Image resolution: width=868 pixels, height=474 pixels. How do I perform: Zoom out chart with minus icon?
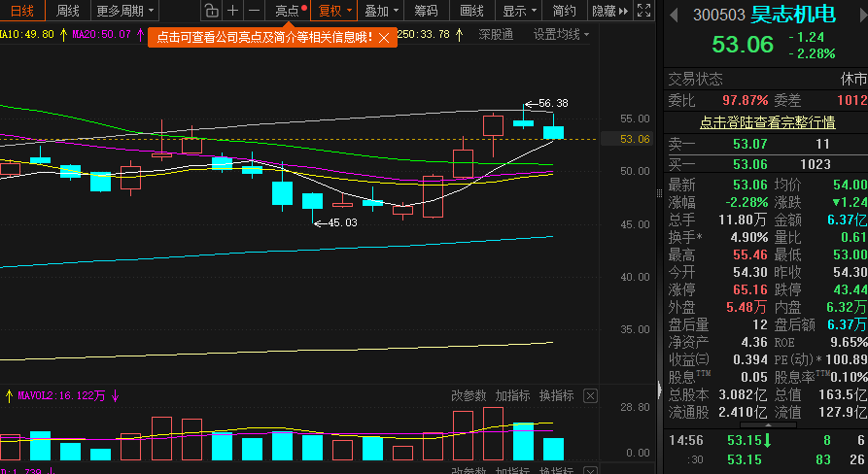(x=254, y=11)
